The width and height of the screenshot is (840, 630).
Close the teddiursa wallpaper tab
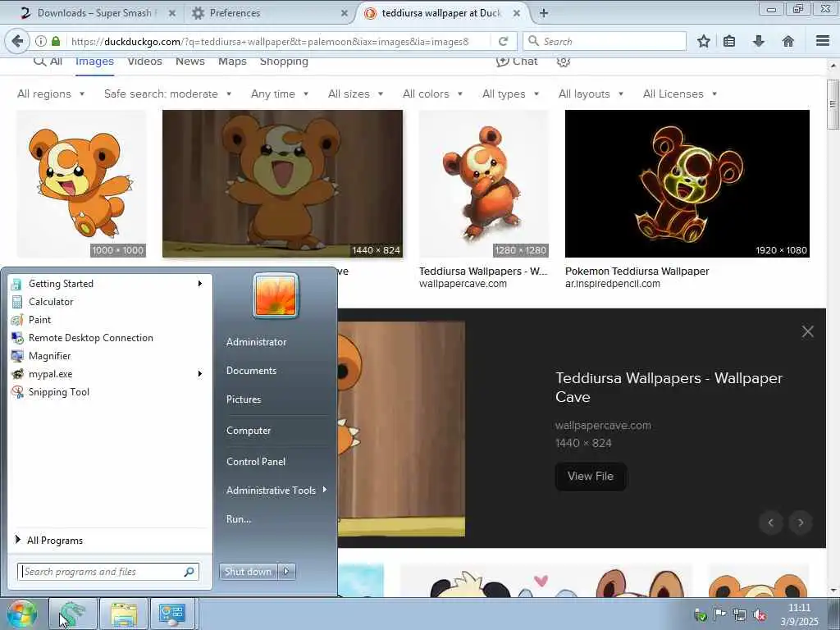(517, 13)
